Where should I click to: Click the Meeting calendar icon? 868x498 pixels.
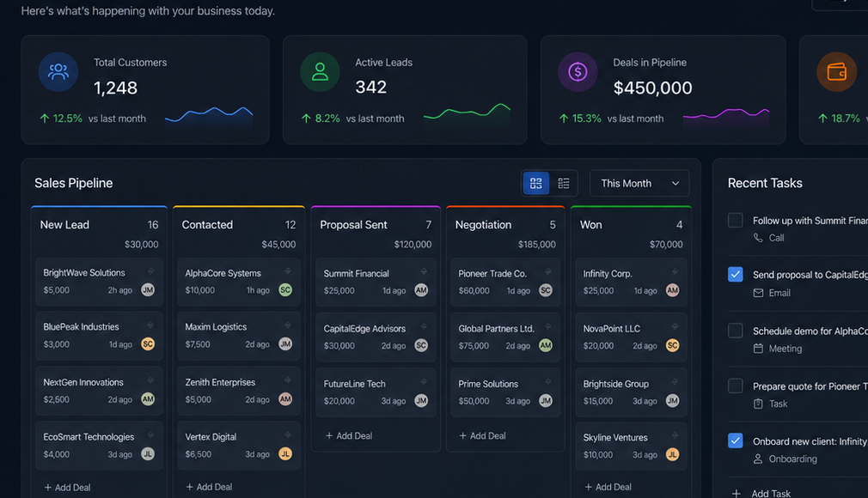(758, 349)
